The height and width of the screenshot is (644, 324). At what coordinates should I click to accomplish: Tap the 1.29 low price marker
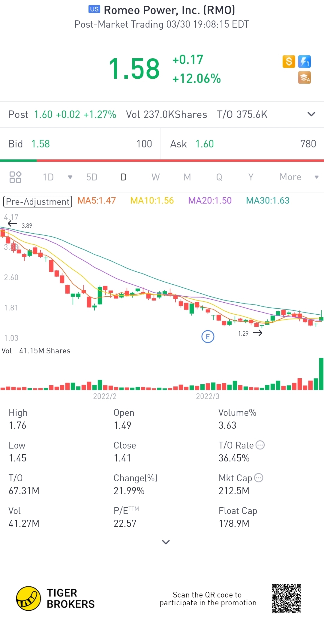pyautogui.click(x=243, y=334)
